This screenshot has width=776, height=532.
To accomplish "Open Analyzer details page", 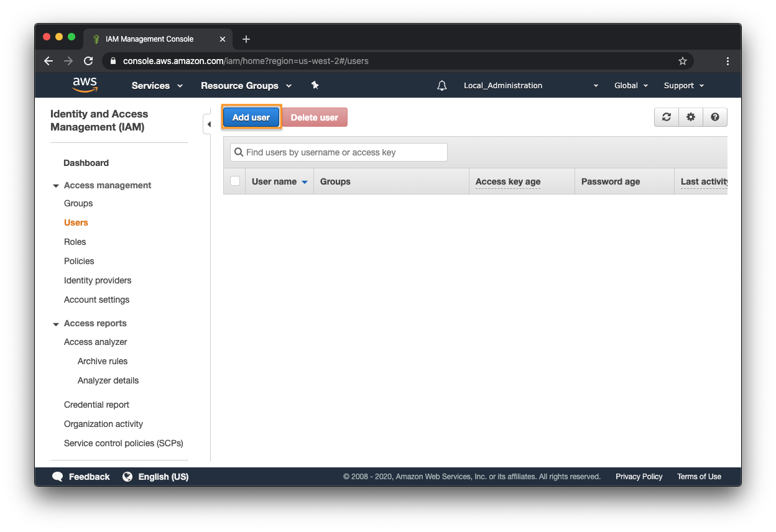I will point(108,380).
